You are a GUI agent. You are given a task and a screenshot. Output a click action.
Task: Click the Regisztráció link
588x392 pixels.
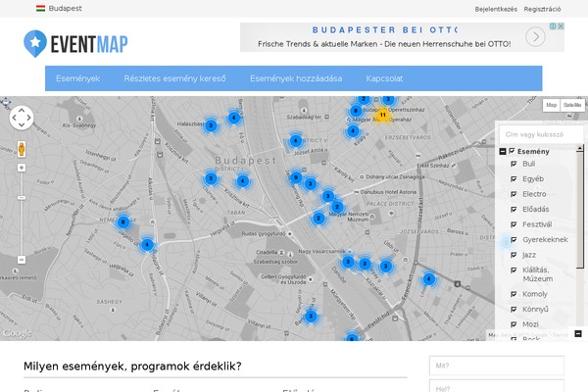[542, 9]
